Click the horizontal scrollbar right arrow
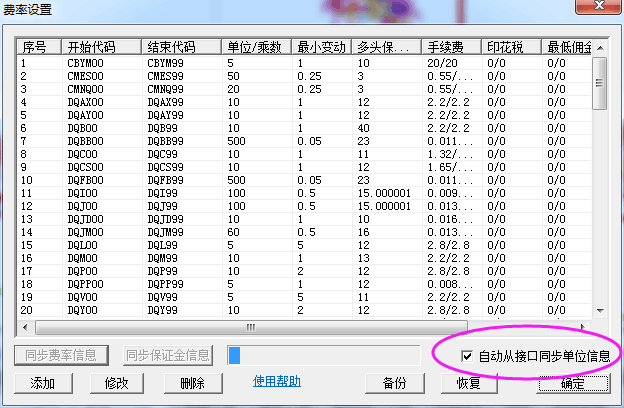This screenshot has width=624, height=408. pyautogui.click(x=583, y=327)
